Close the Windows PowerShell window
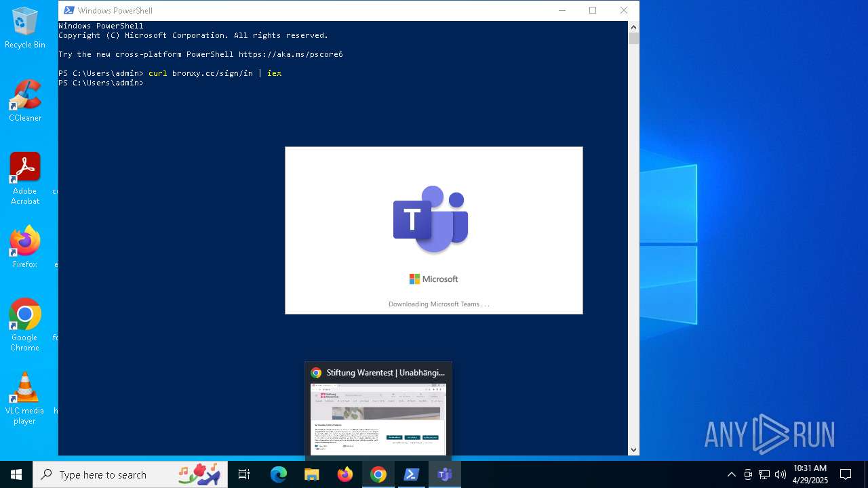The image size is (868, 488). click(624, 10)
